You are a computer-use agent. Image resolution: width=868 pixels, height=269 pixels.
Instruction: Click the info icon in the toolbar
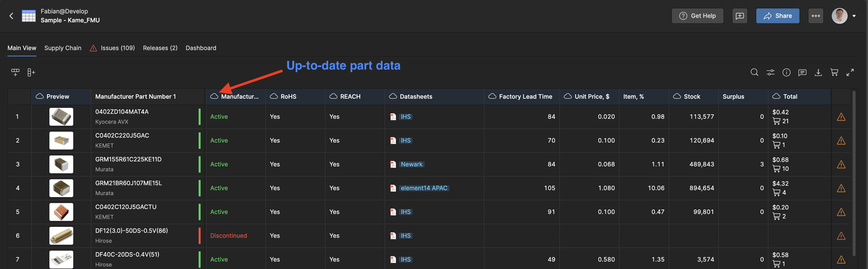point(787,72)
